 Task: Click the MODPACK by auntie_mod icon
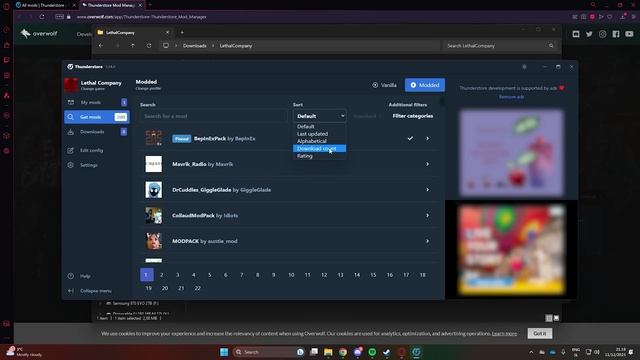click(x=153, y=241)
